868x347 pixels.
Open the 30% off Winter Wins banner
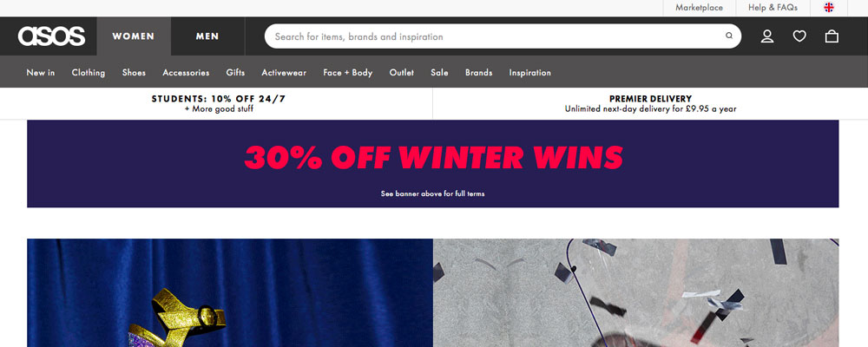pos(433,164)
